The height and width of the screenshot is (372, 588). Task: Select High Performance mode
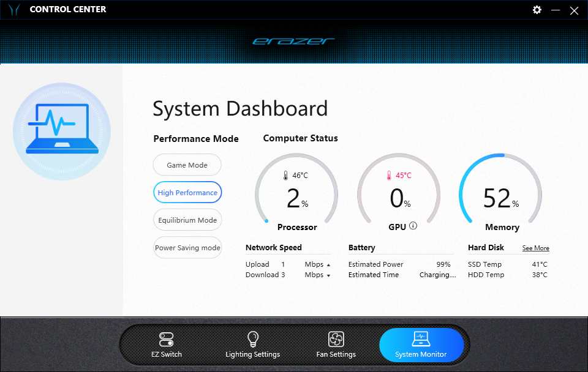pos(187,193)
